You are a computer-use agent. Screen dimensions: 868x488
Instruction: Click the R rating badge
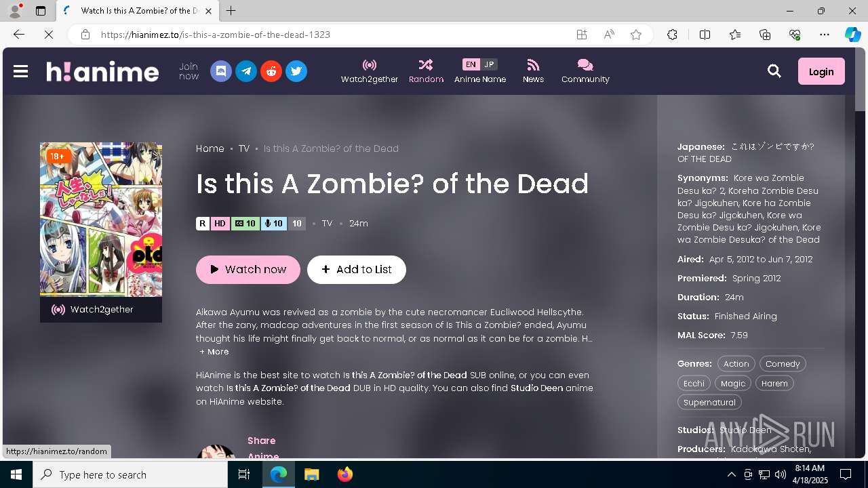pos(203,224)
